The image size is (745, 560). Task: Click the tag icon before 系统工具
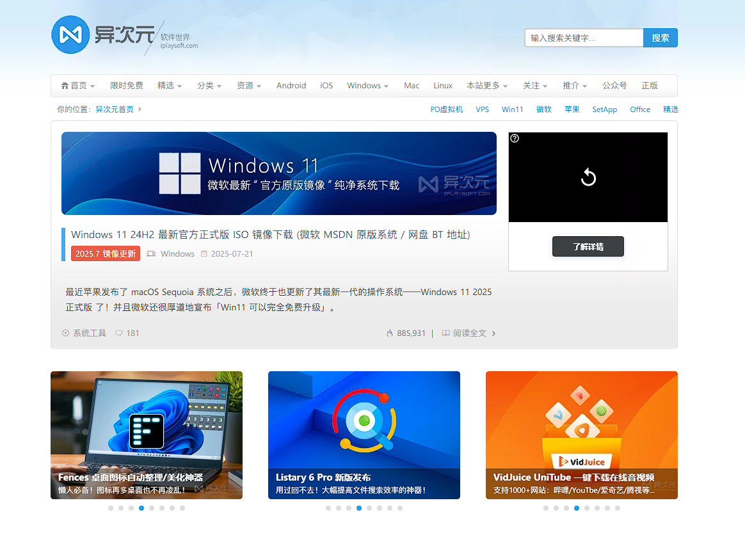point(65,333)
